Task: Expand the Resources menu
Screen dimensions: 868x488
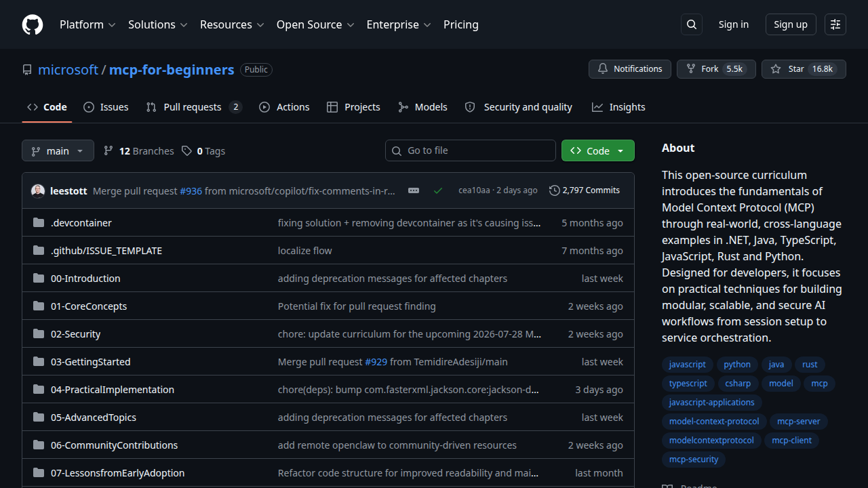Action: pyautogui.click(x=232, y=24)
